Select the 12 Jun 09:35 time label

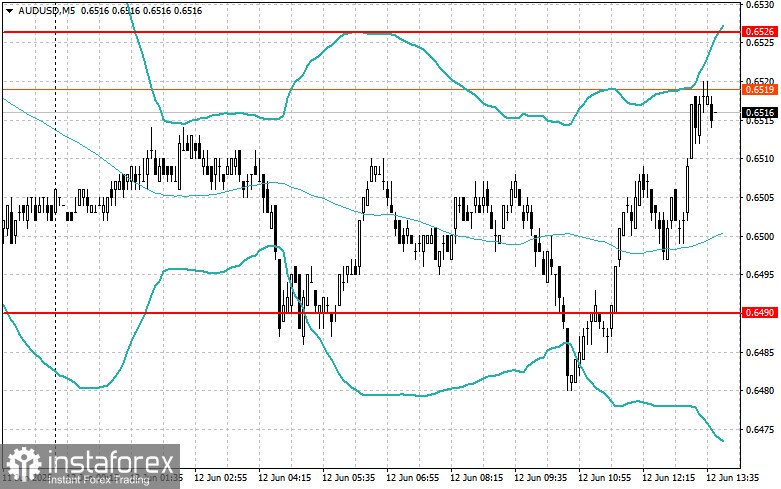click(540, 478)
